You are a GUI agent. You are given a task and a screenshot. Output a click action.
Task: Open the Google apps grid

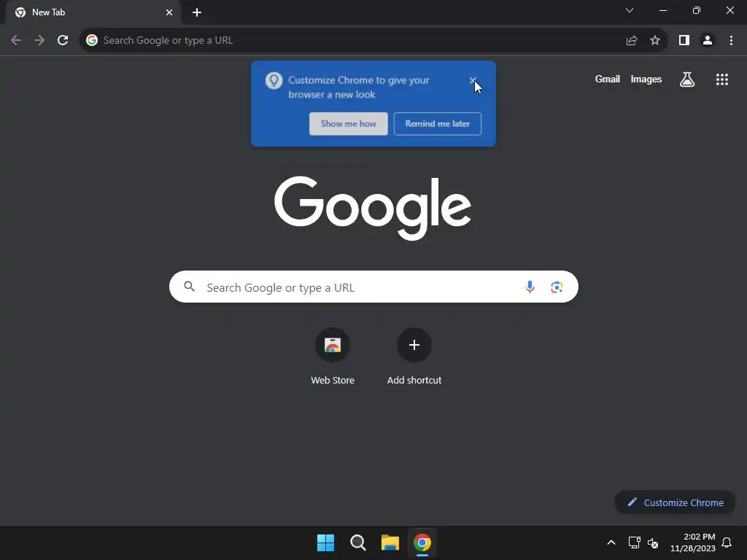click(722, 79)
